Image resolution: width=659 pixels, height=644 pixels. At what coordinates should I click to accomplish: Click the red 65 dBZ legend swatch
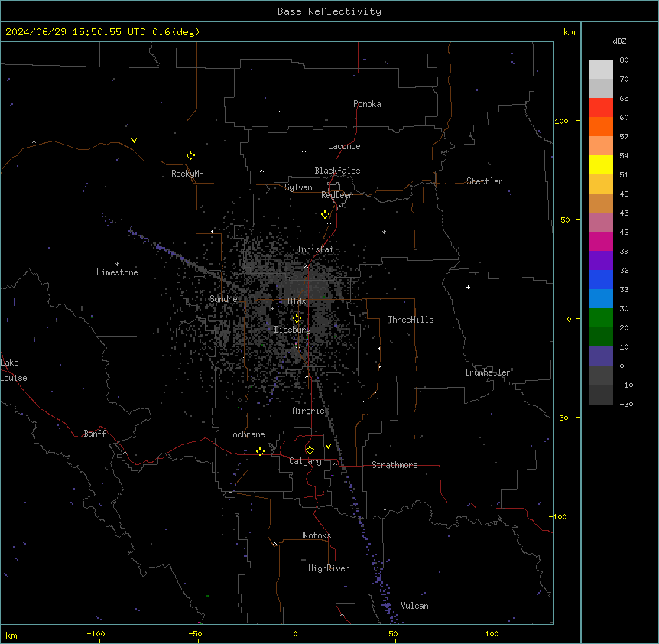click(x=601, y=107)
